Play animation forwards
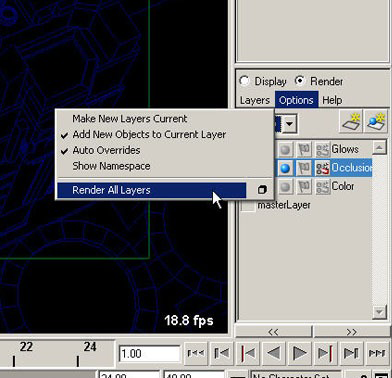Screen dimensions: 392x378 pos(299,353)
